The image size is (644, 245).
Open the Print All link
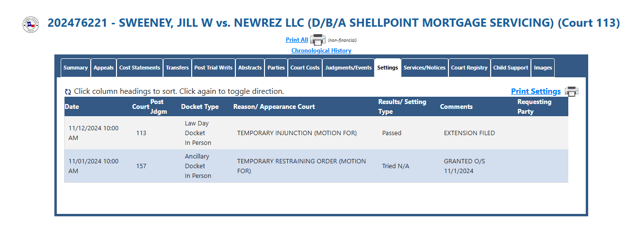[x=297, y=40]
